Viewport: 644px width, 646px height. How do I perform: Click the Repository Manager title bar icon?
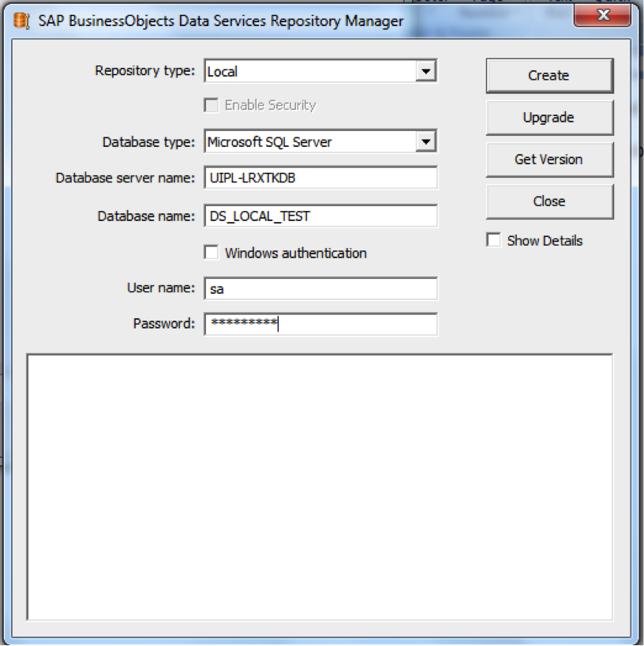(21, 21)
